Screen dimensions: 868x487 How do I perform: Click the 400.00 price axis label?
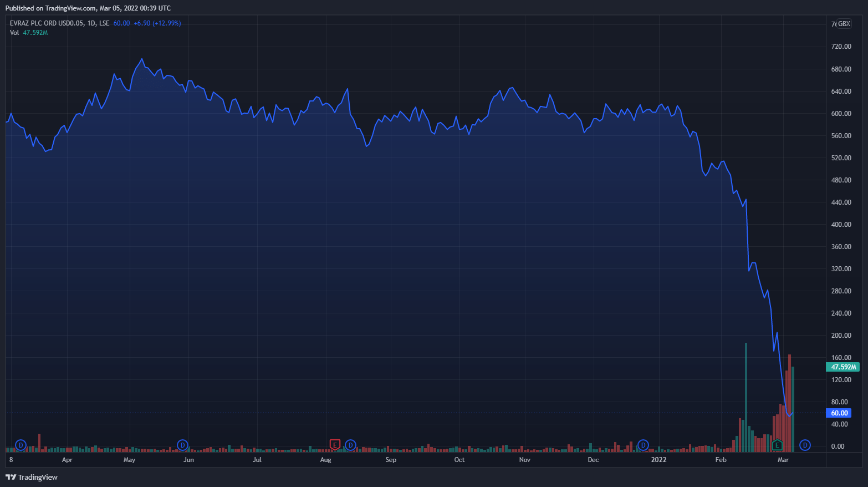pos(841,225)
